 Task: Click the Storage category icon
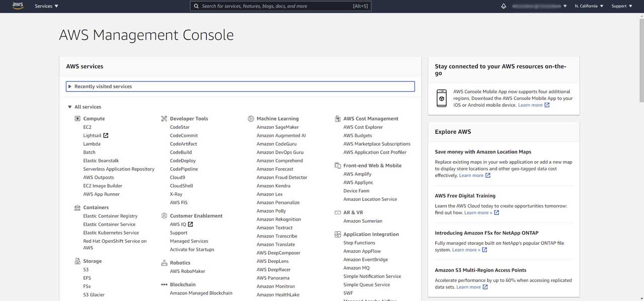(77, 261)
